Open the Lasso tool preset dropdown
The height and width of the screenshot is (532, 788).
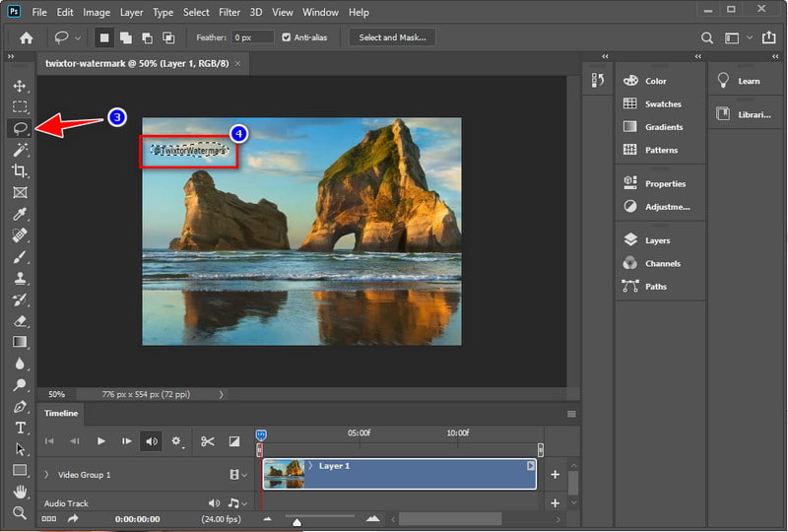click(x=78, y=37)
